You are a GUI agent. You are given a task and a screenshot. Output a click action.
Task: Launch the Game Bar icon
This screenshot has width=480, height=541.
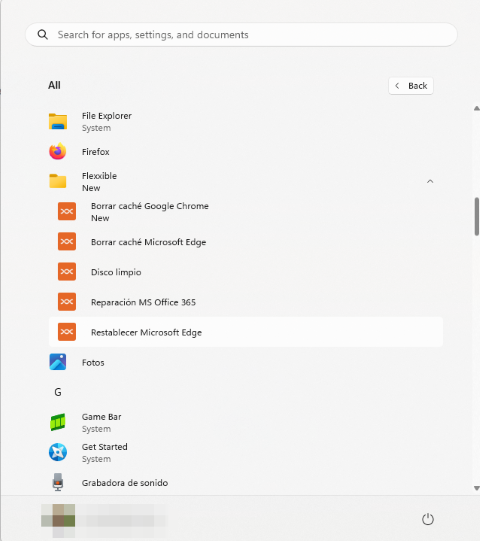pyautogui.click(x=58, y=422)
